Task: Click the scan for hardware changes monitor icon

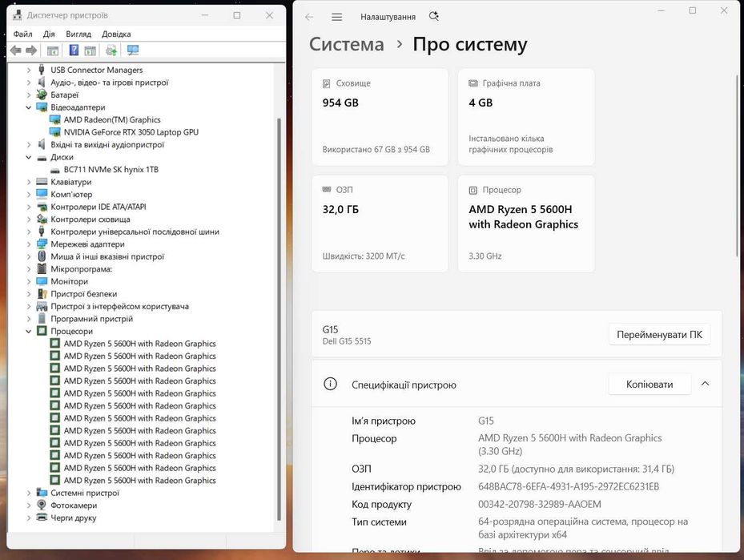Action: [133, 50]
